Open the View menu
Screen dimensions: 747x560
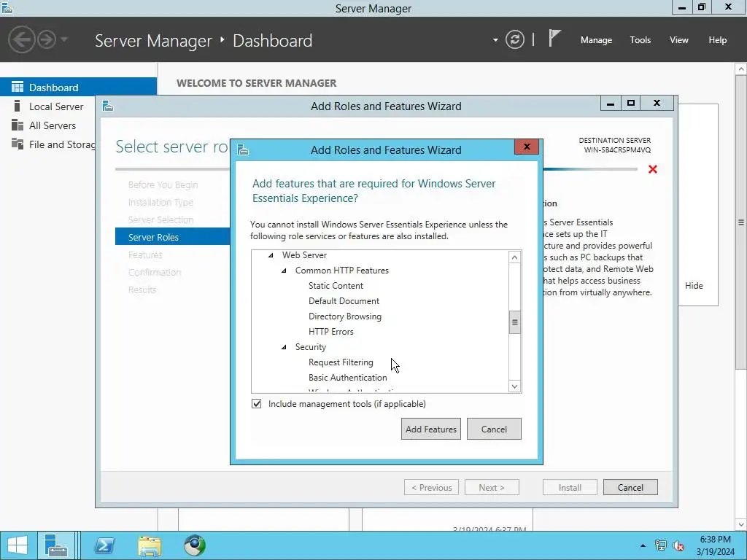click(679, 40)
